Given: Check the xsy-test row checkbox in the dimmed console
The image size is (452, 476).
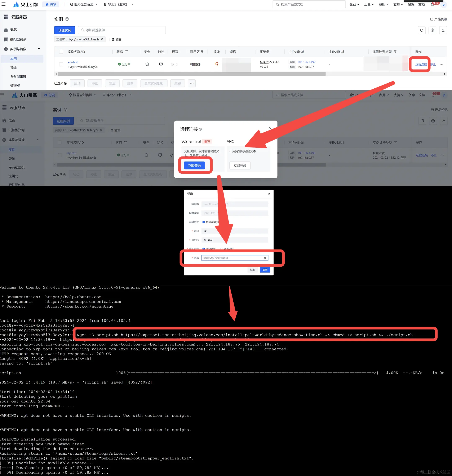Looking at the screenshot, I should 60,155.
